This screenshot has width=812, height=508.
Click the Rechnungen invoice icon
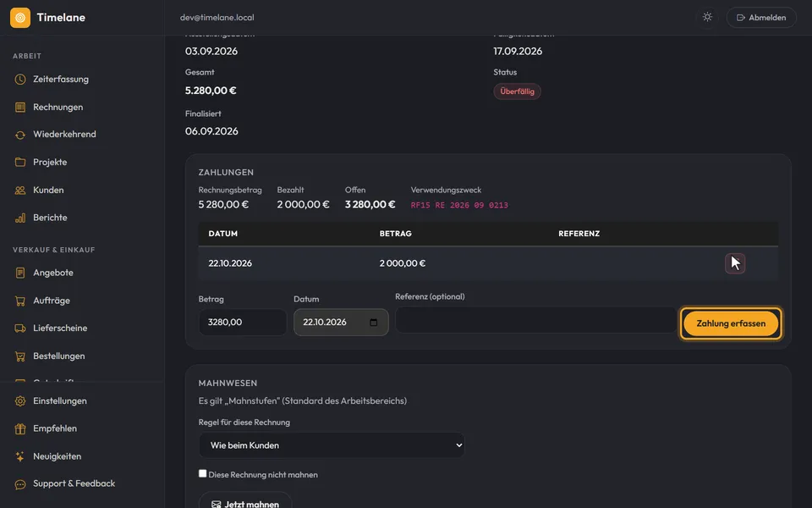(20, 108)
